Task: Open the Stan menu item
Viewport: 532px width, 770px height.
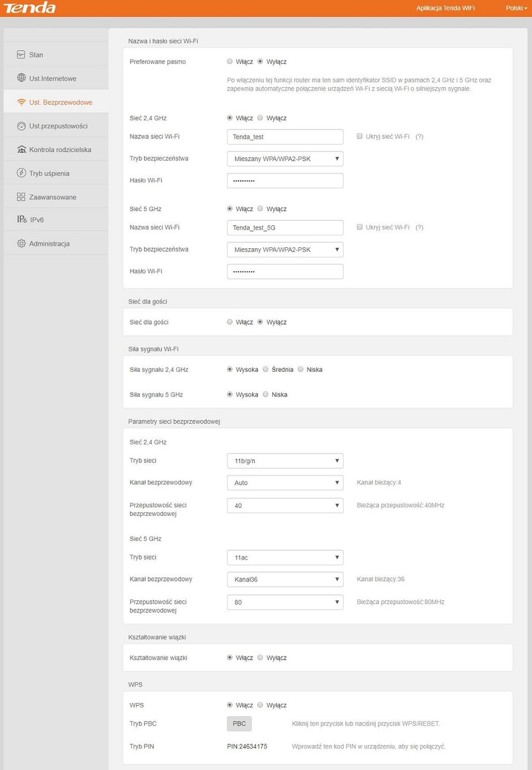Action: click(56, 55)
